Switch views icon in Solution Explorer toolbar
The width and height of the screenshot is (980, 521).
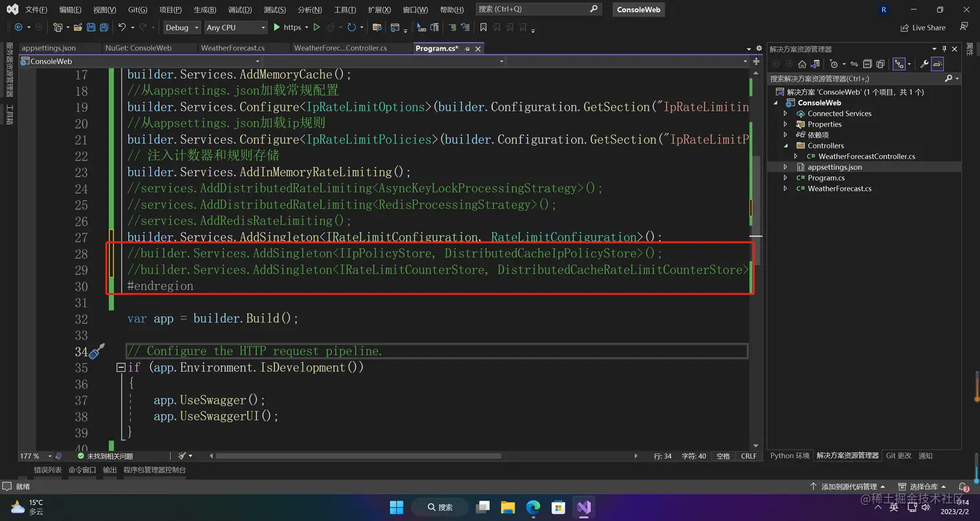pos(815,64)
